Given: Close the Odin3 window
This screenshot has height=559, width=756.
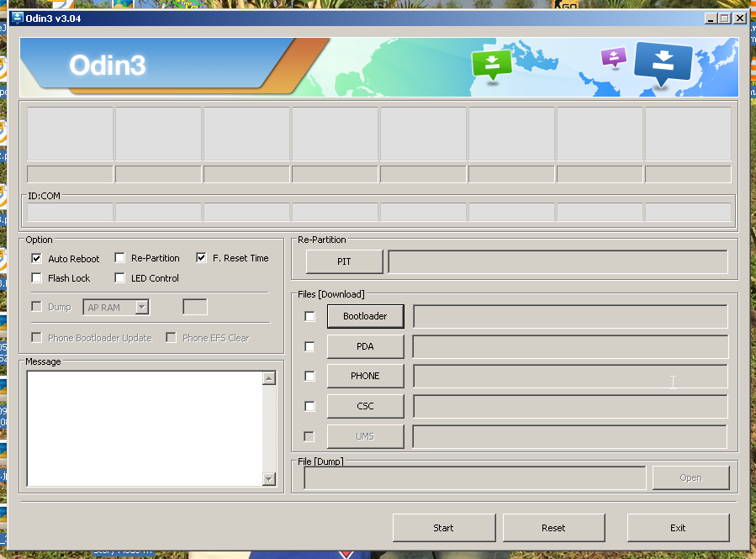Looking at the screenshot, I should point(740,18).
